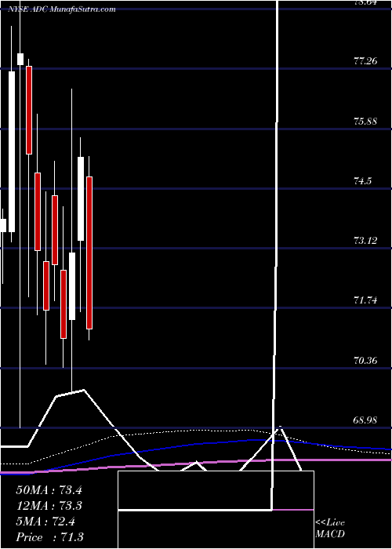
Task: Click the NYSE ADC MunafaSutra.com title text
Action: (62, 9)
